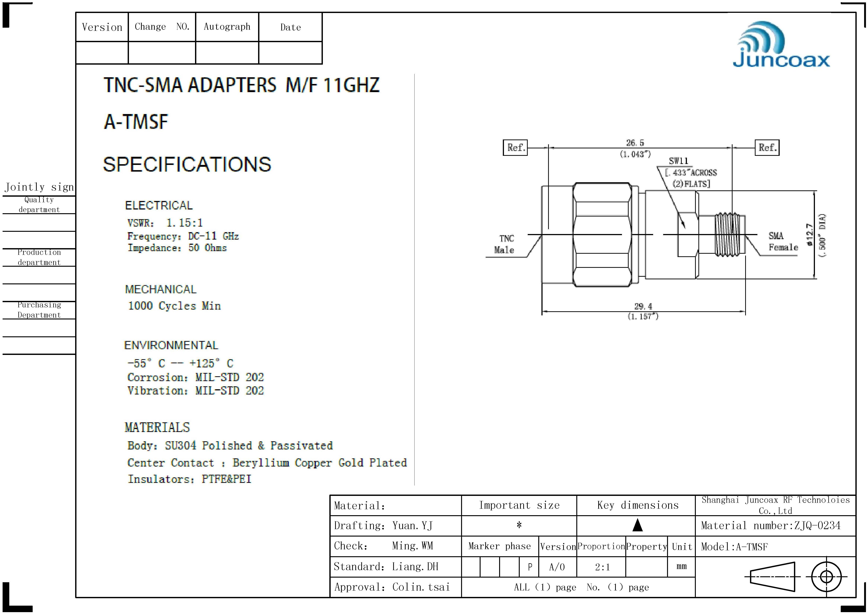Image resolution: width=868 pixels, height=614 pixels.
Task: Click the TNC hex nut drawing
Action: coord(602,235)
